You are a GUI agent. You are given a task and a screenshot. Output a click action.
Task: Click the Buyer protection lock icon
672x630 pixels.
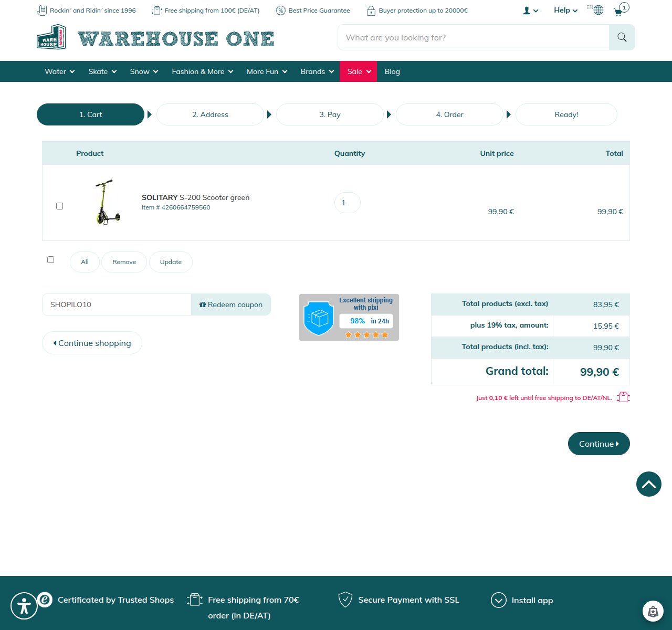(371, 10)
